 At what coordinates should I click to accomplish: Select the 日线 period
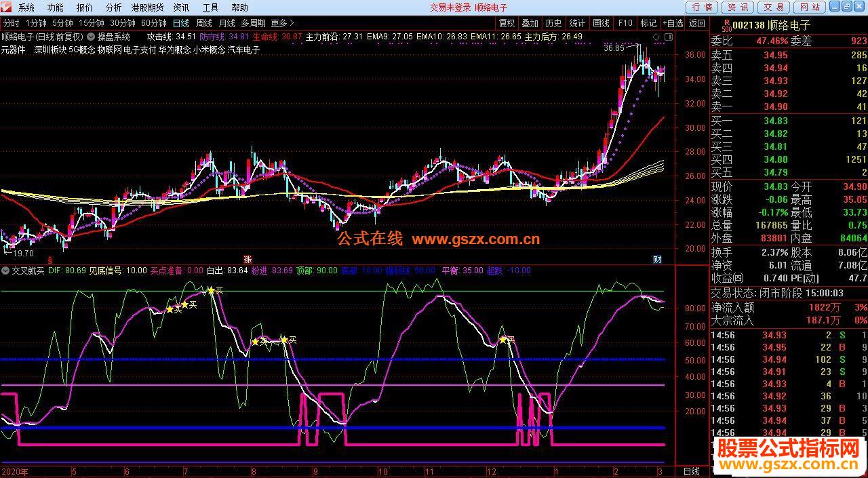point(181,22)
